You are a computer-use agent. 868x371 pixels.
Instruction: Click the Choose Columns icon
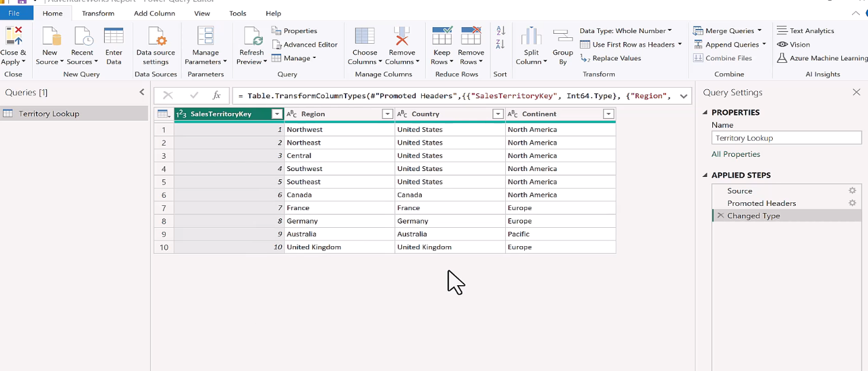[364, 37]
